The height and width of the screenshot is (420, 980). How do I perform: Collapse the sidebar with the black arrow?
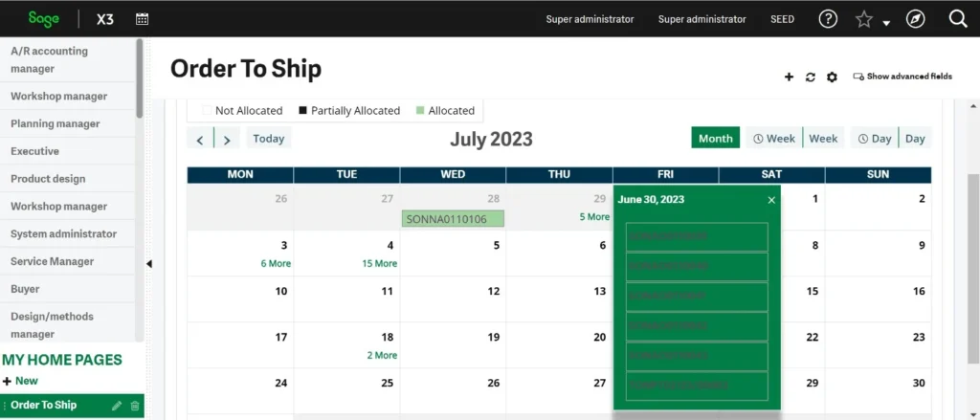tap(148, 264)
